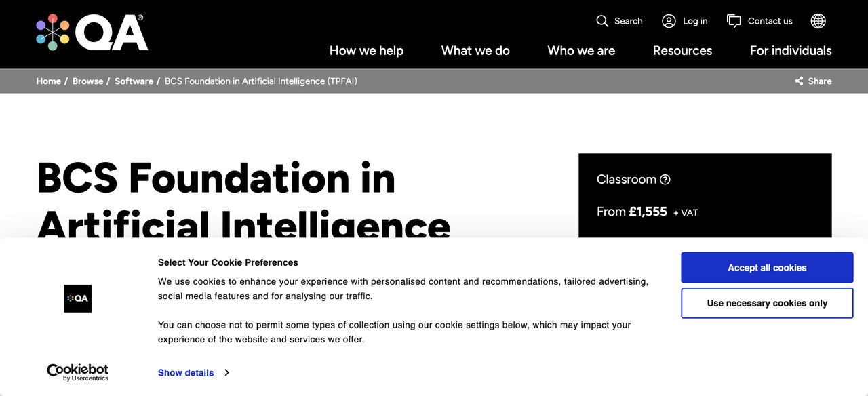This screenshot has height=396, width=868.
Task: Choose Use necessary cookies only
Action: [767, 303]
